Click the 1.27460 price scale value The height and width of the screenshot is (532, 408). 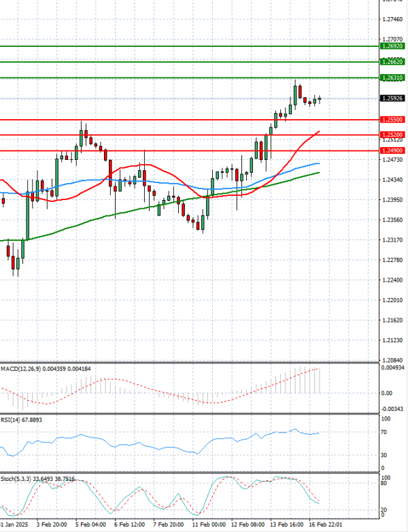392,20
